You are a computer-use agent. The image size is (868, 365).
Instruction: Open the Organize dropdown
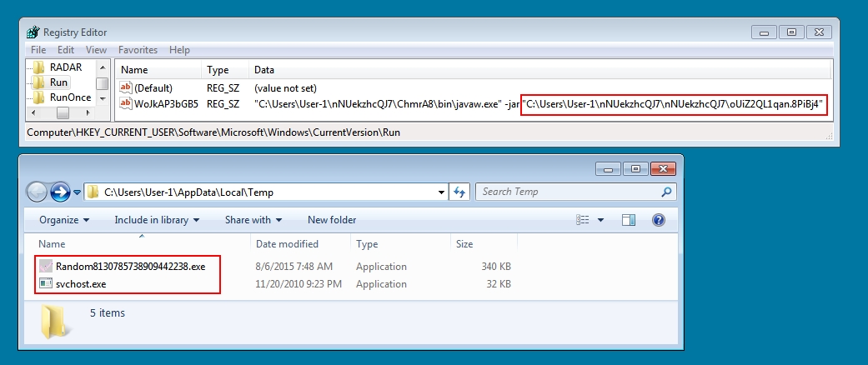pos(64,220)
